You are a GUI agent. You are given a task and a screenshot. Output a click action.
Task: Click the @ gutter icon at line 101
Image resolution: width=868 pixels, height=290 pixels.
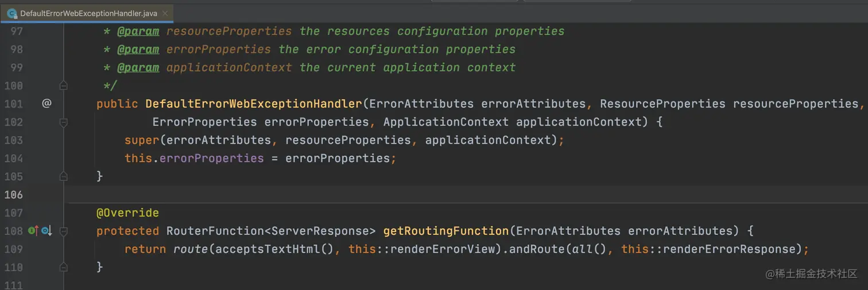click(x=46, y=104)
